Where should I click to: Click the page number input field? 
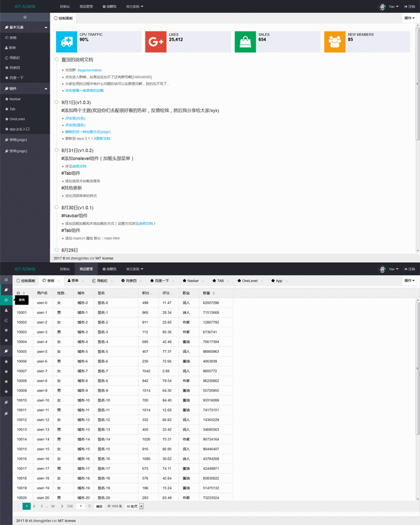80,506
